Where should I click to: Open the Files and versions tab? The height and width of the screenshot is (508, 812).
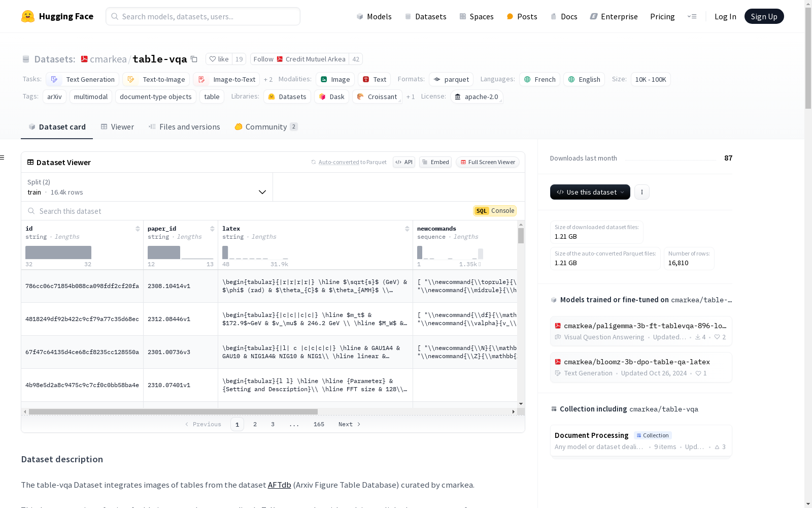click(184, 126)
